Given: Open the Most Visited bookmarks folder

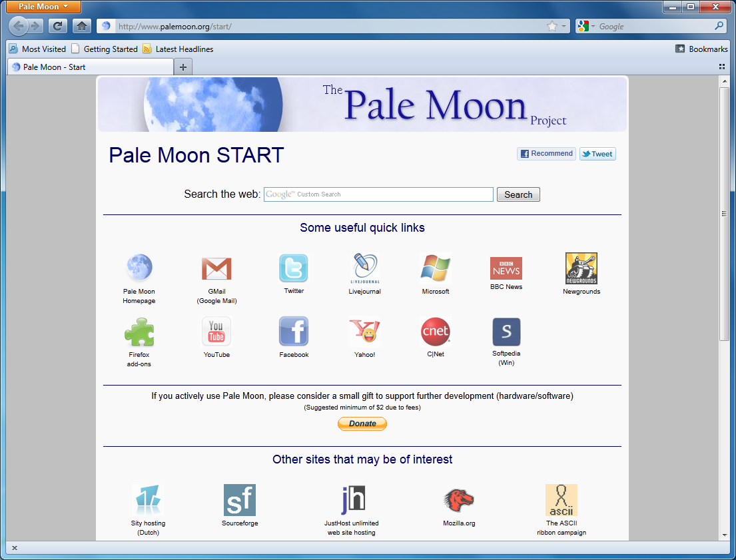Looking at the screenshot, I should [37, 49].
